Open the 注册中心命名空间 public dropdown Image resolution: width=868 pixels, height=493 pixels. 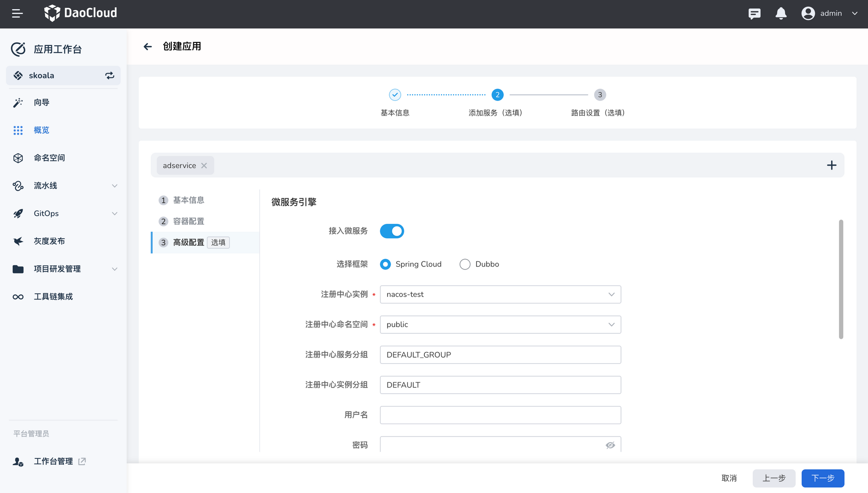(x=500, y=325)
